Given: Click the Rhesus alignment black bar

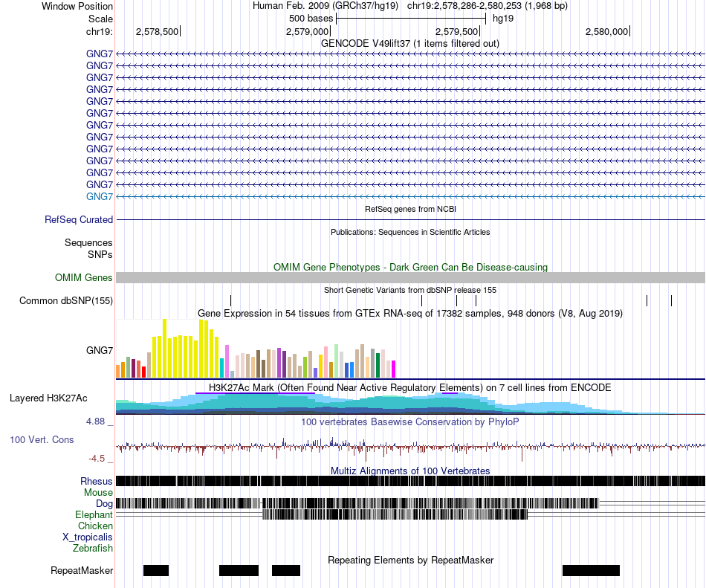Looking at the screenshot, I should tap(410, 481).
